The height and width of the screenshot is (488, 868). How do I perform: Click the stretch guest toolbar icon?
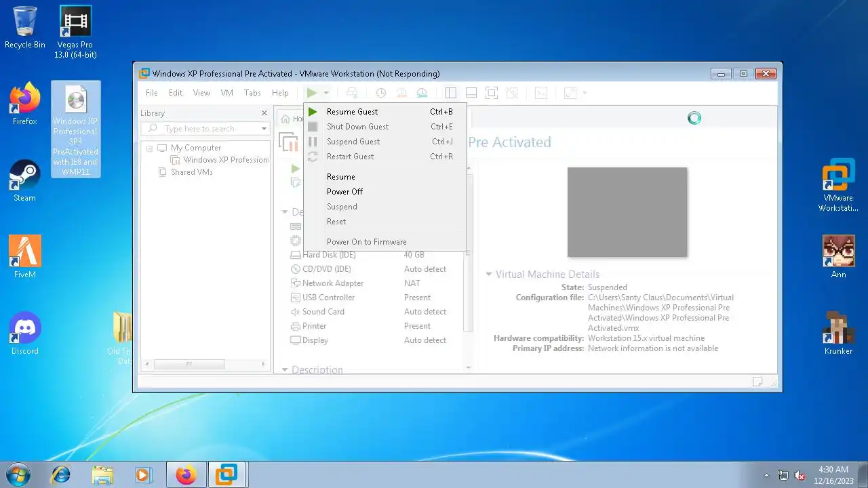pos(570,93)
